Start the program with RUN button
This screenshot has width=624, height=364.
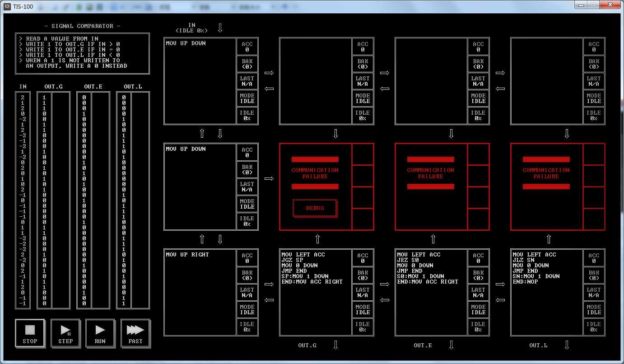tap(100, 333)
